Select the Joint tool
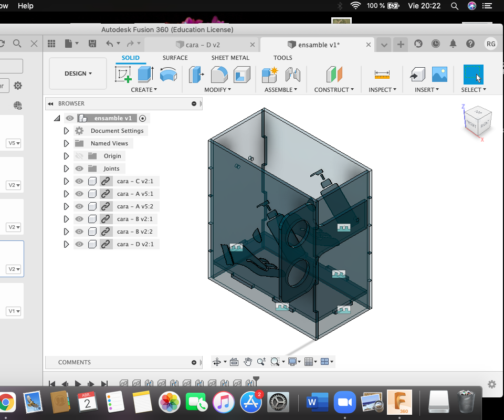The width and height of the screenshot is (504, 420). [x=293, y=74]
